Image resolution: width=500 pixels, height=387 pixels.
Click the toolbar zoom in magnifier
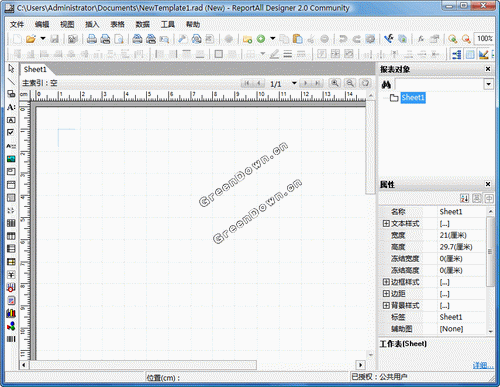(452, 39)
